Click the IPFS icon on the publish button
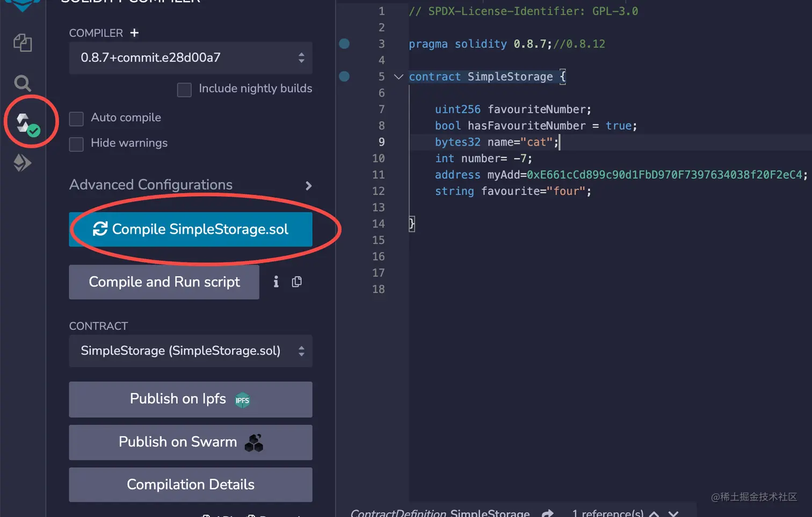Image resolution: width=812 pixels, height=517 pixels. (242, 400)
